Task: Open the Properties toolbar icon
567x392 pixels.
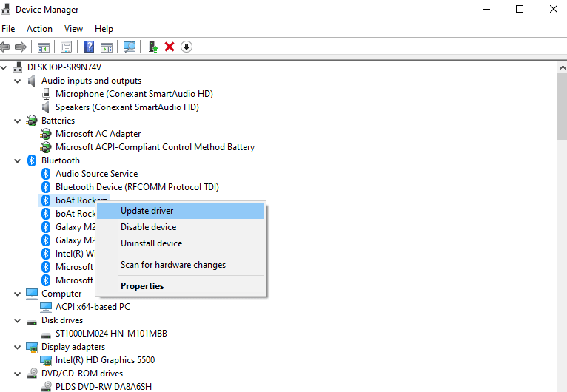Action: coord(66,47)
